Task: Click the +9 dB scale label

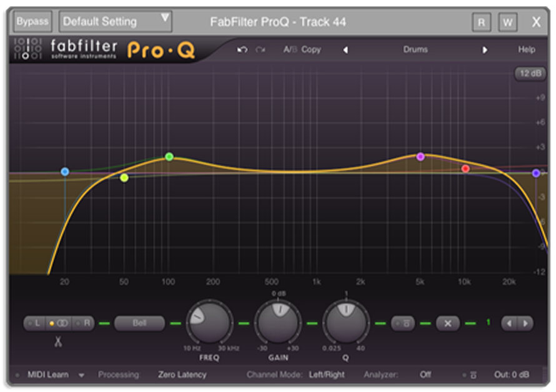Action: click(x=540, y=97)
